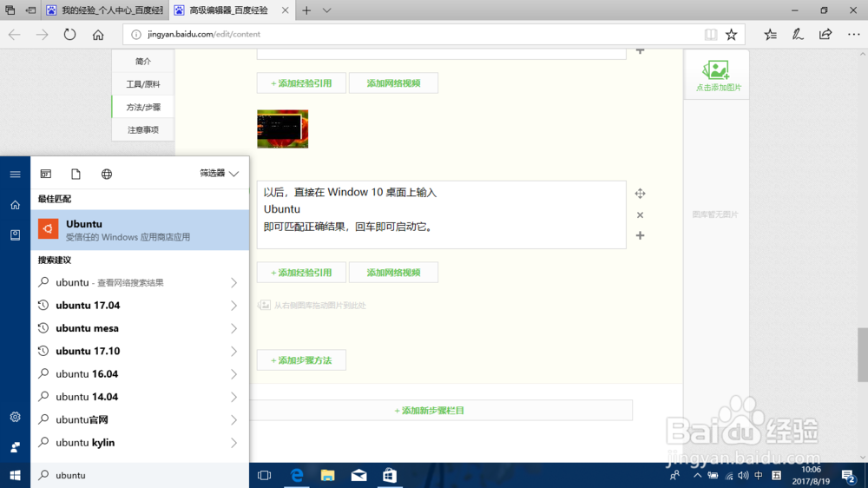Filter search results by documents icon
Image resolution: width=868 pixels, height=488 pixels.
[76, 174]
